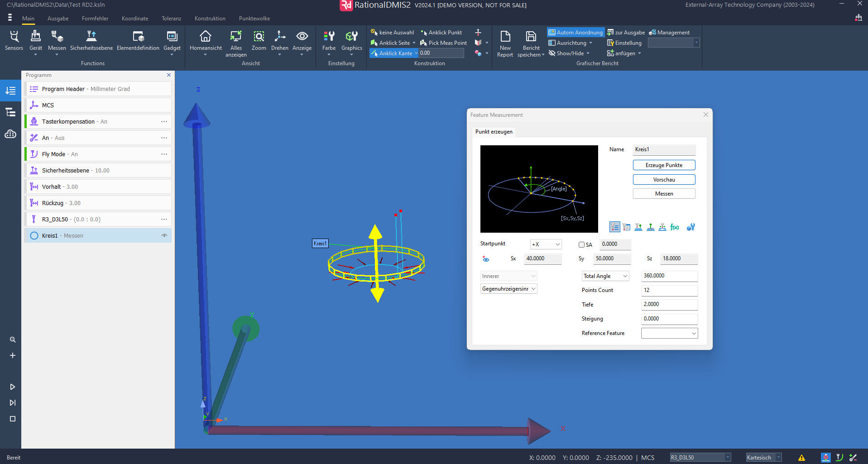Toggle the probe list view icon in dialog
The image size is (868, 464).
[614, 227]
